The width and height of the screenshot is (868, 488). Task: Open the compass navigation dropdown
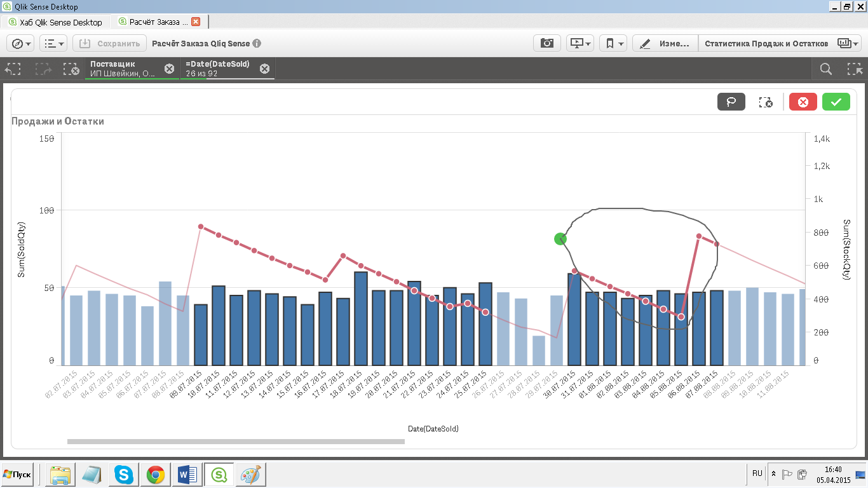tap(21, 43)
